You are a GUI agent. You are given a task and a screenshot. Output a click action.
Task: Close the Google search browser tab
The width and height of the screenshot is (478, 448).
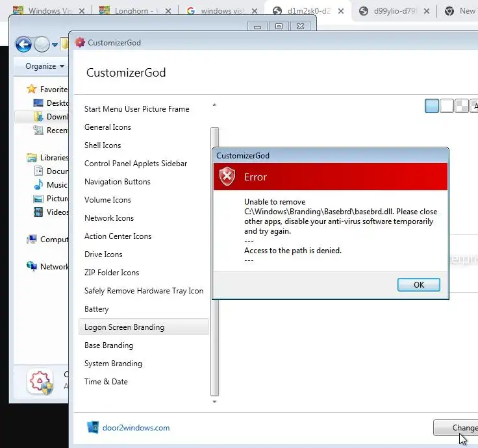[x=255, y=11]
